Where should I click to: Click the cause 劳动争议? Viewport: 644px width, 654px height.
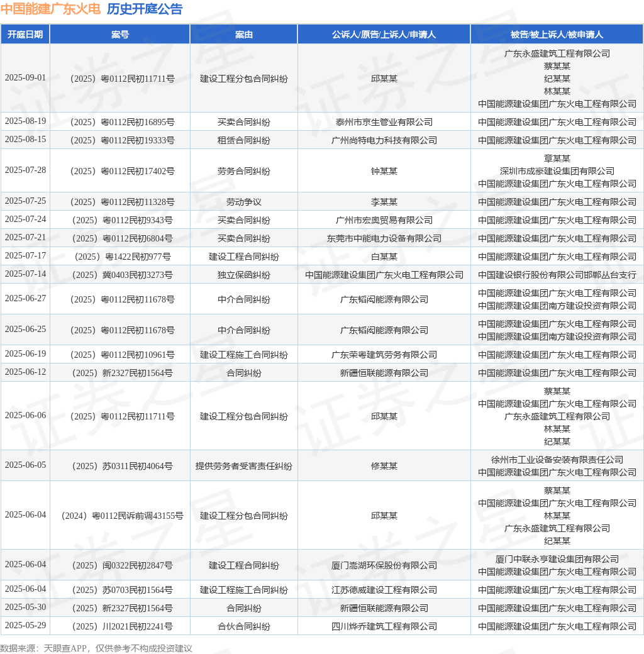point(243,202)
